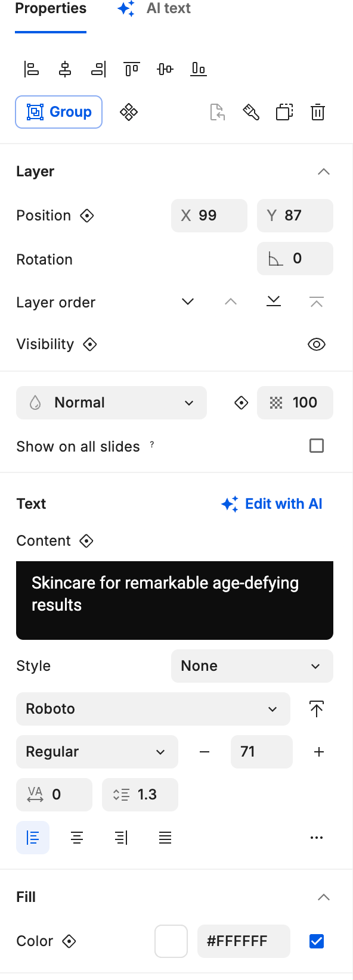353x980 pixels.
Task: Delete the selected element with the trash icon
Action: (x=318, y=112)
